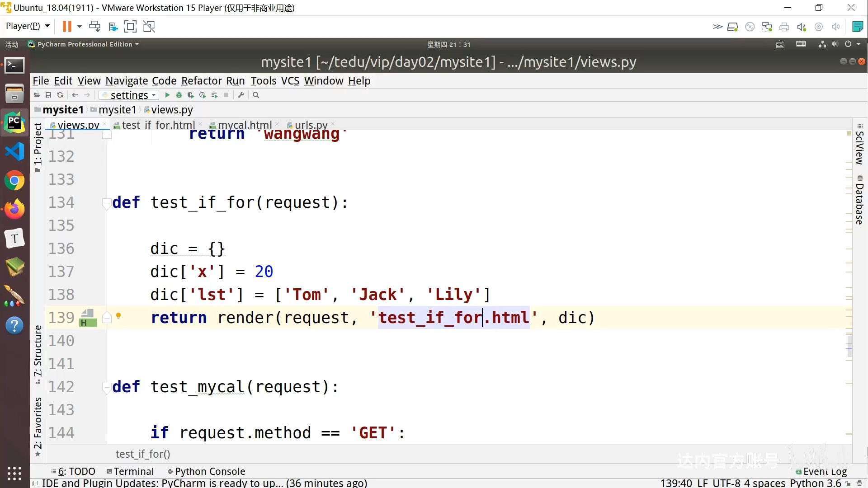868x488 pixels.
Task: Open Visual Studio Code from dock
Action: tap(14, 151)
